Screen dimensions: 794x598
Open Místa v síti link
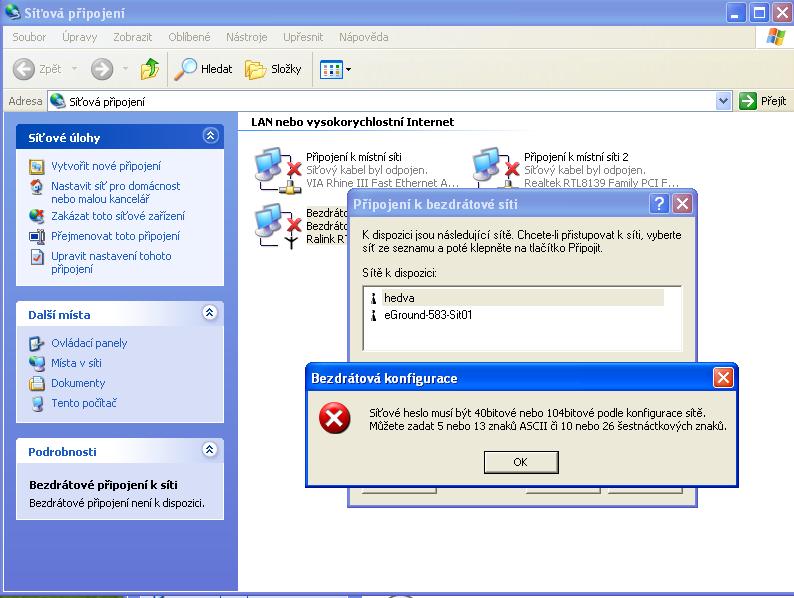pyautogui.click(x=76, y=363)
